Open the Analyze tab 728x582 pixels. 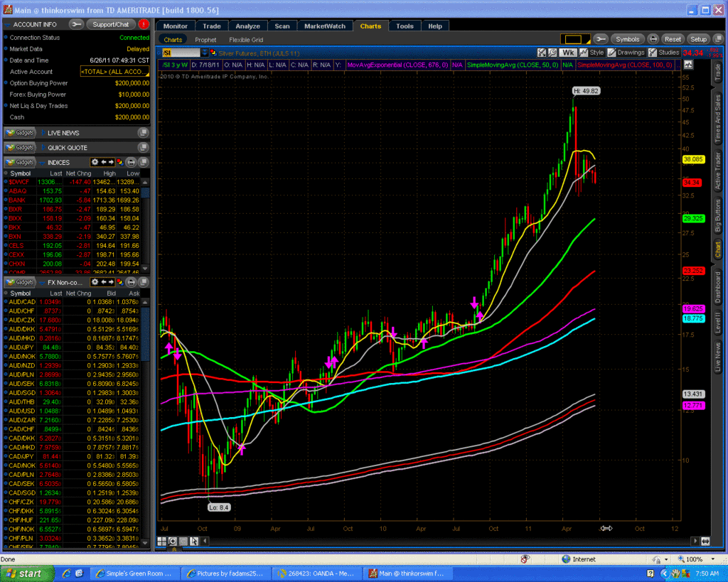[247, 26]
